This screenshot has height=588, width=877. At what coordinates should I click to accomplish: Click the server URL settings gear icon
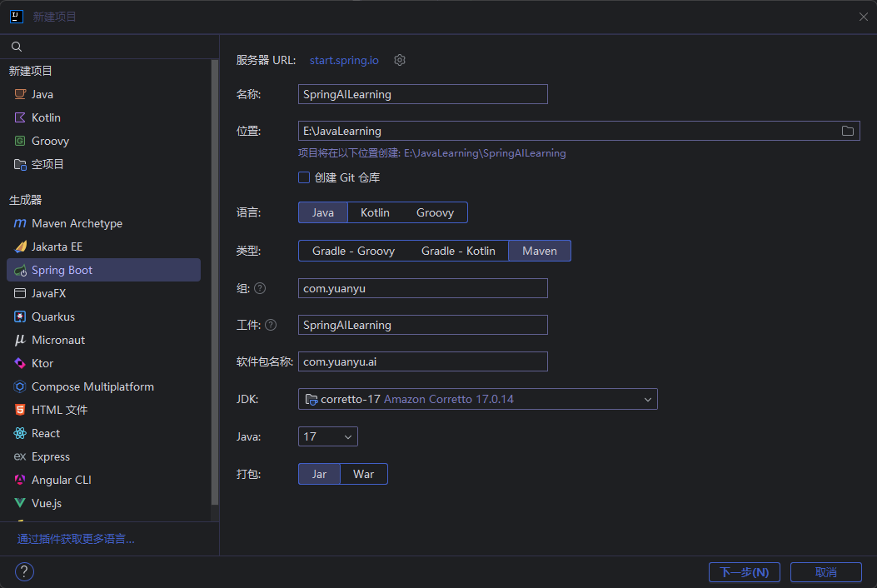point(400,60)
